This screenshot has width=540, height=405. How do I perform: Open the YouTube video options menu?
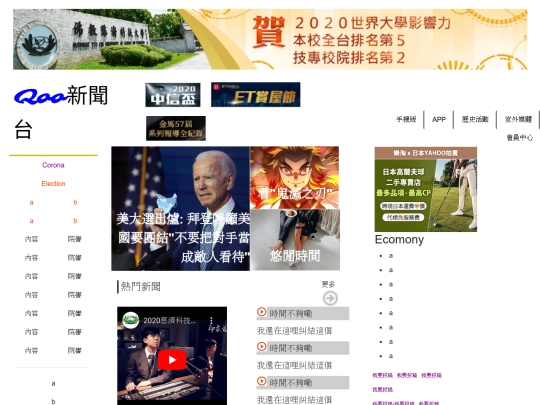211,320
